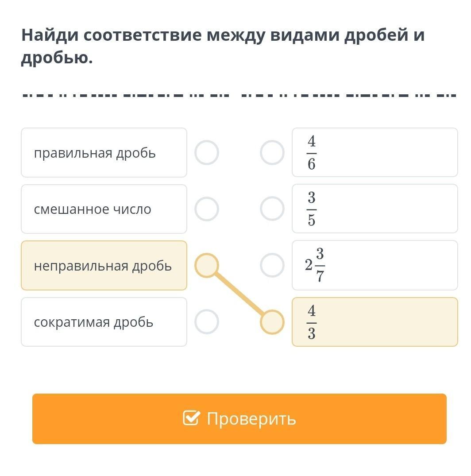Select the fraction 4/6 answer card
Screen dimensions: 471x476
pos(374,153)
